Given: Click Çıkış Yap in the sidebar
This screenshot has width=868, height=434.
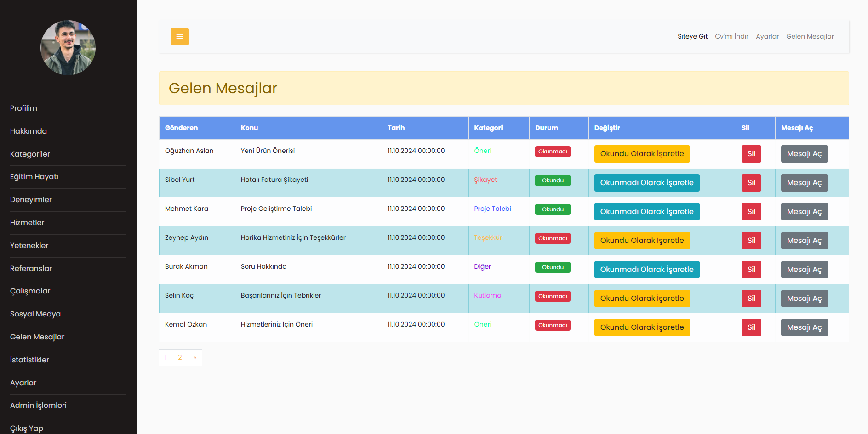Looking at the screenshot, I should point(27,428).
